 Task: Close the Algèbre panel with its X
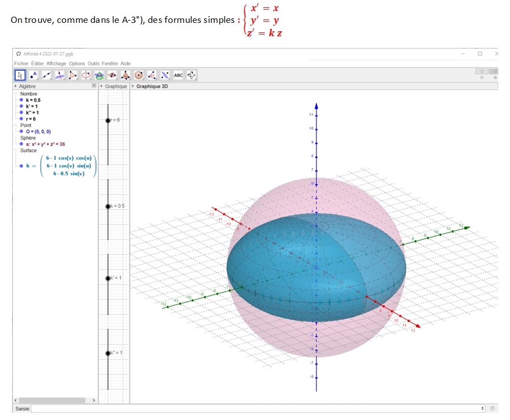(x=94, y=86)
